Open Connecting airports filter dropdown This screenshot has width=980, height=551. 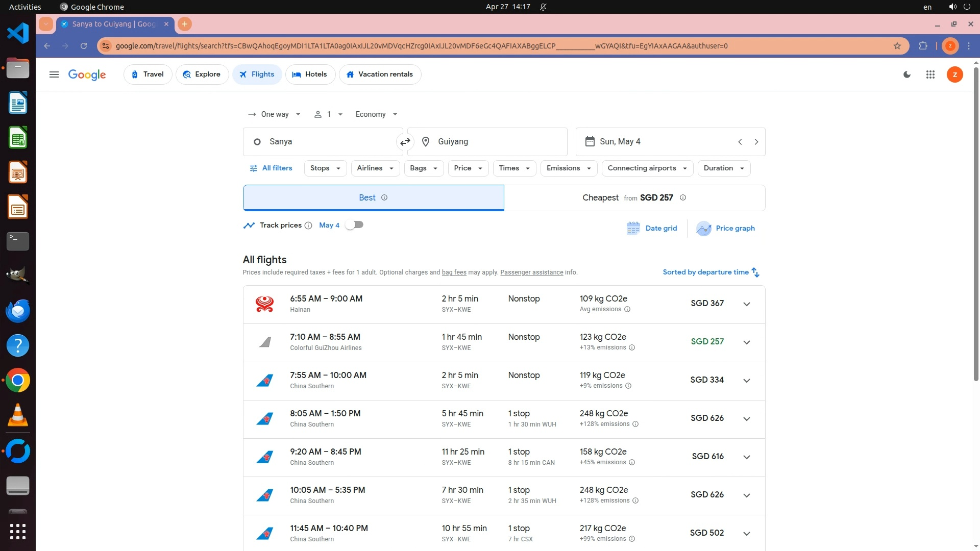(647, 168)
